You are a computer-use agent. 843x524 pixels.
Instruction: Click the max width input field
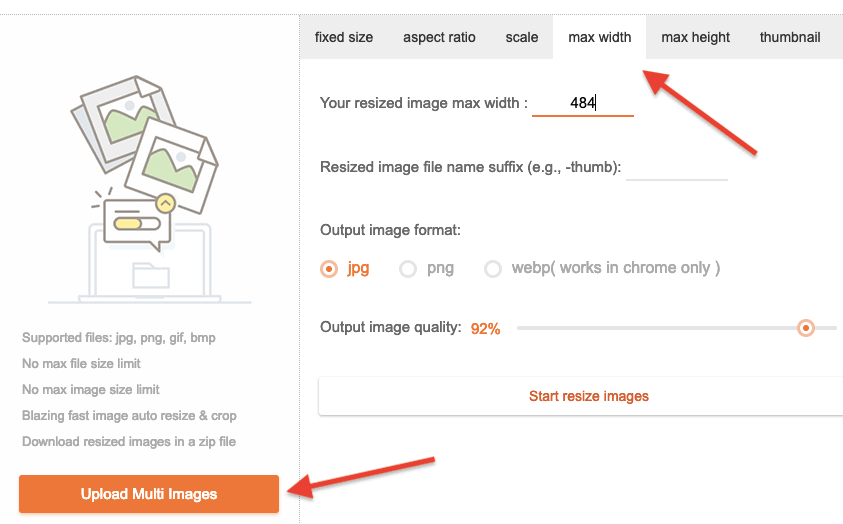pos(583,102)
